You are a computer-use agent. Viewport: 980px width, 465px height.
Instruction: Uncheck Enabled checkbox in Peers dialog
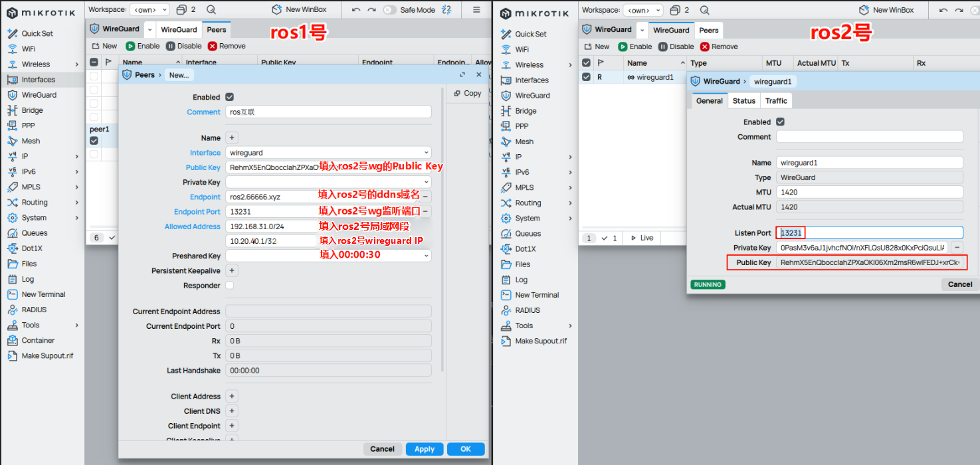(230, 97)
